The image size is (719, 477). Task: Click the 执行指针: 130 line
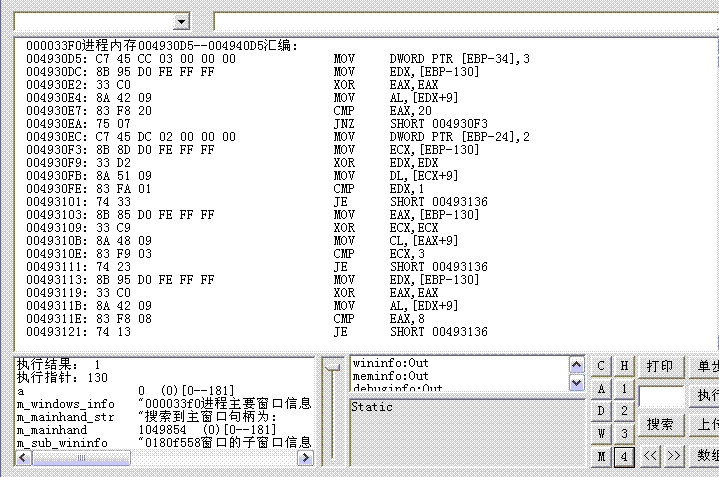click(62, 377)
